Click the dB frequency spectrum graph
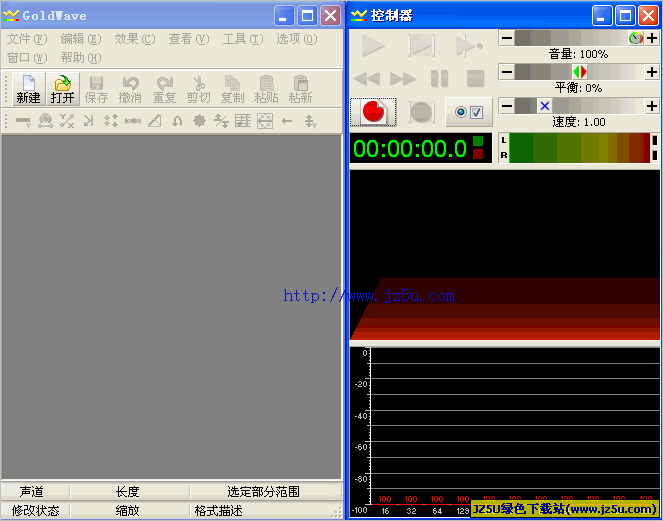Viewport: 663px width, 521px height. (x=505, y=431)
